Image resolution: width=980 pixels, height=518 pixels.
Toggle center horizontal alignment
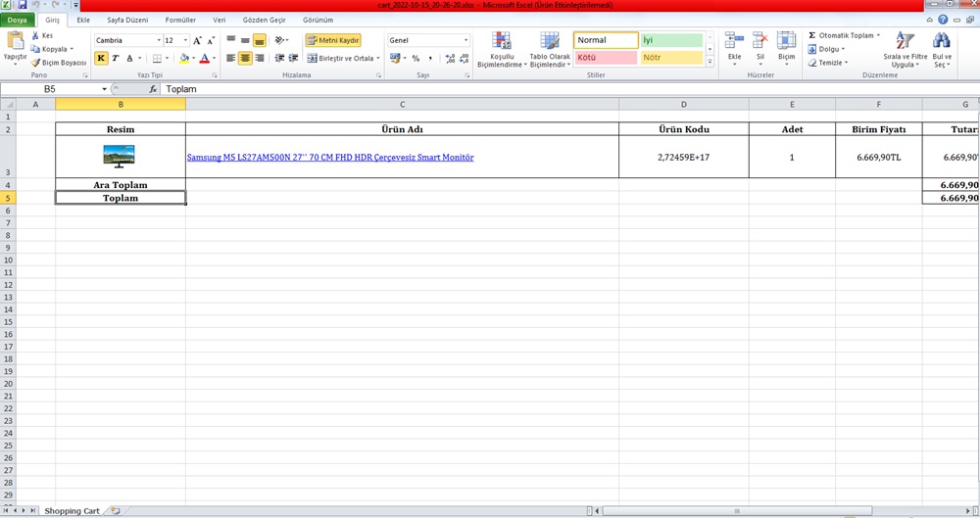pos(245,58)
